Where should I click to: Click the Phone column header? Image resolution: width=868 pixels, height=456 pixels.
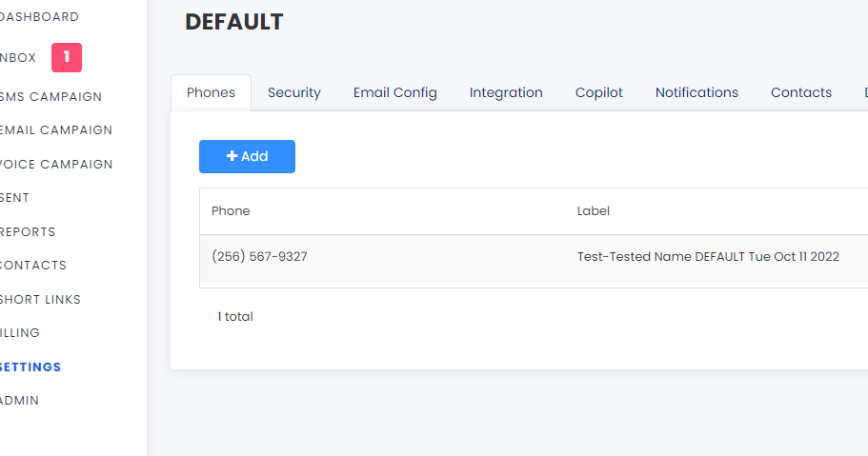(x=231, y=211)
